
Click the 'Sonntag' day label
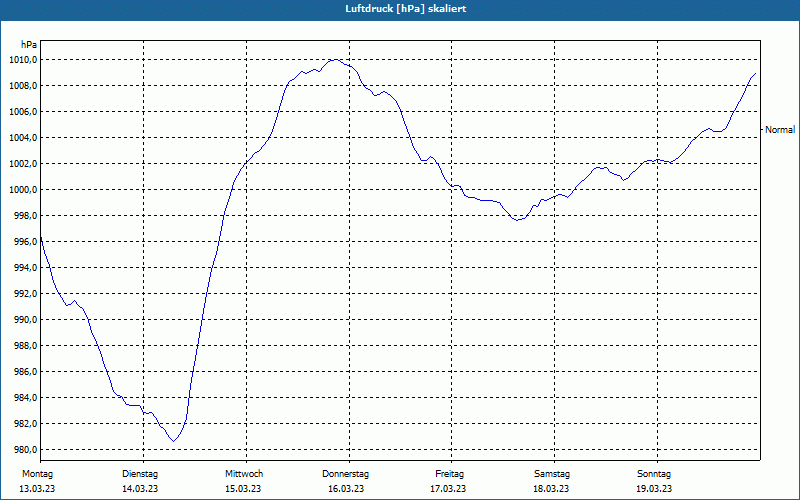coord(654,474)
